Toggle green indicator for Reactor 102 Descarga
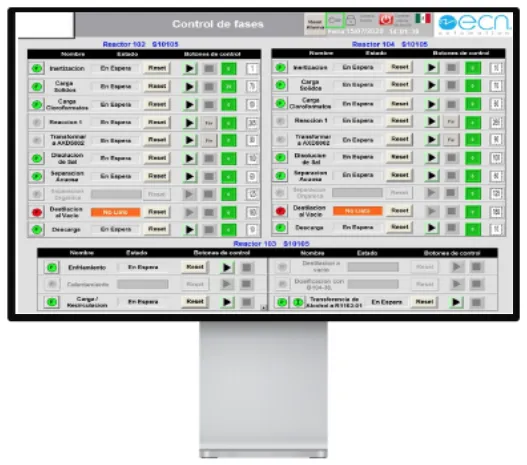This screenshot has height=465, width=527. pyautogui.click(x=37, y=230)
